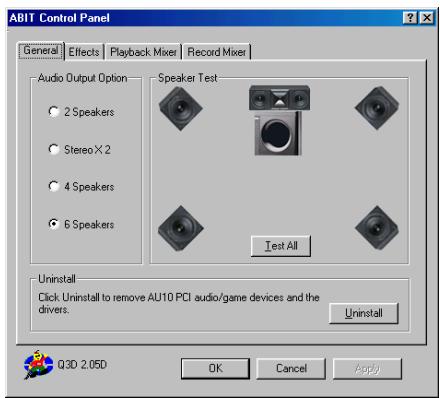Test the rear left speaker icon
The width and height of the screenshot is (440, 398).
pyautogui.click(x=181, y=228)
